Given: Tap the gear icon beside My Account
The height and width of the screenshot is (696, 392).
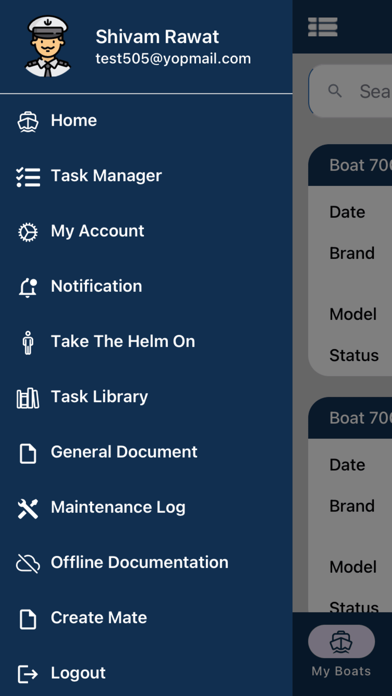Looking at the screenshot, I should coord(28,232).
